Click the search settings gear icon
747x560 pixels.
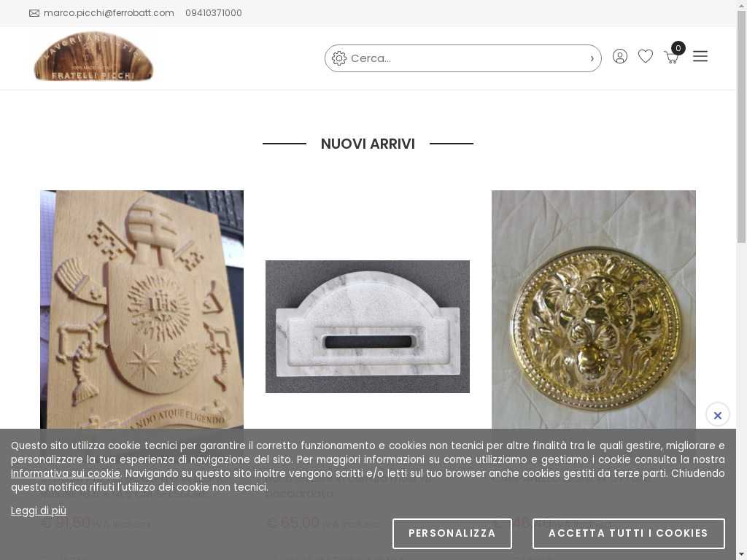(x=338, y=58)
